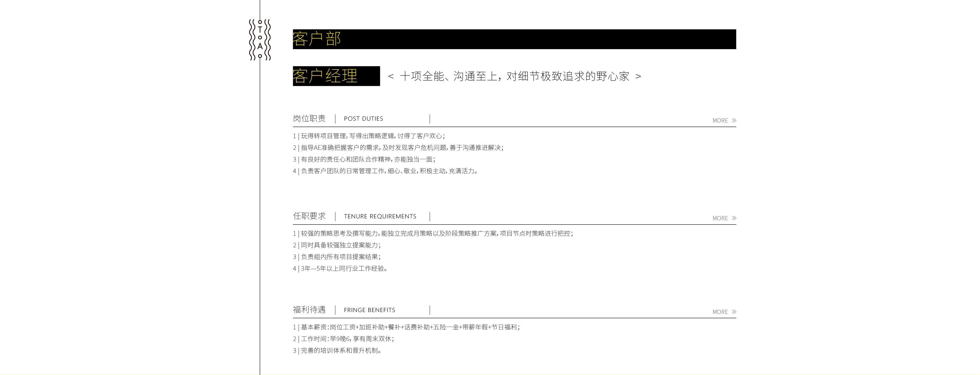This screenshot has height=375, width=980.
Task: Click the POST DUTIES English label
Action: click(363, 119)
